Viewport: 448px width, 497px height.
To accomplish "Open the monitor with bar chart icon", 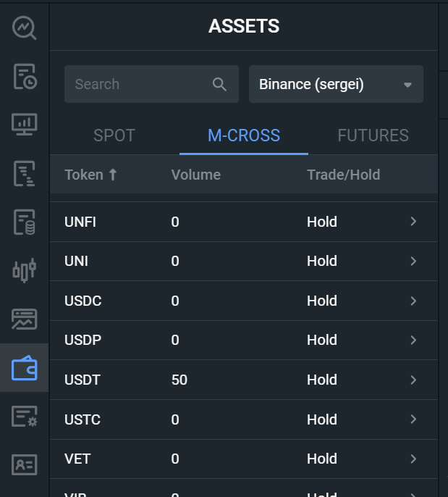I will [x=25, y=125].
